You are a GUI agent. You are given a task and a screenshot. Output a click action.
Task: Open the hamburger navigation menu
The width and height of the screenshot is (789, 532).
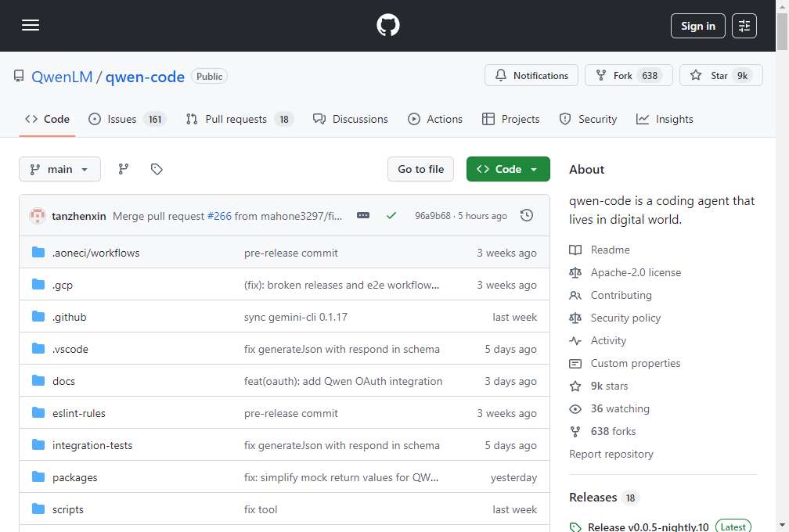[x=31, y=26]
